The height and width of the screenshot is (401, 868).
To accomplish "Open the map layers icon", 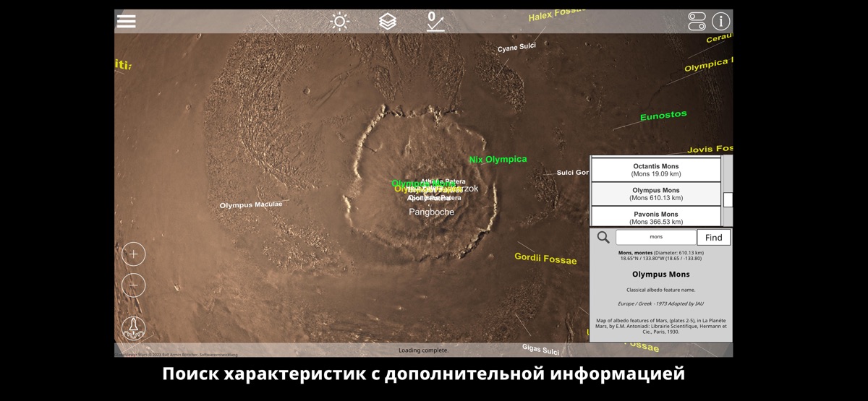I will tap(388, 21).
